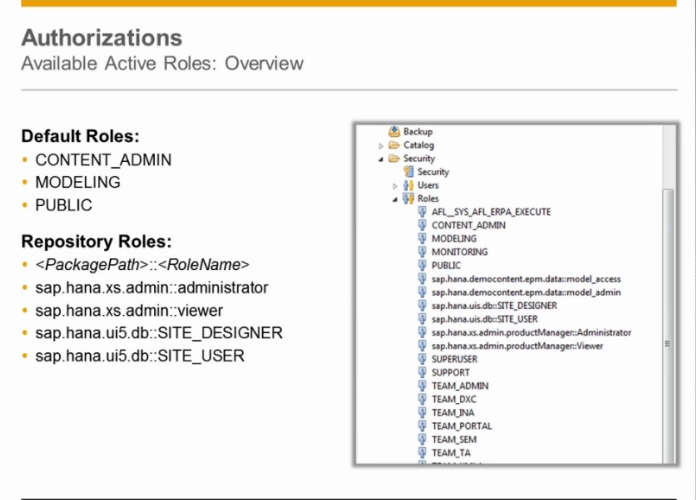696x500 pixels.
Task: Select the TEAM_INA role name
Action: point(453,413)
